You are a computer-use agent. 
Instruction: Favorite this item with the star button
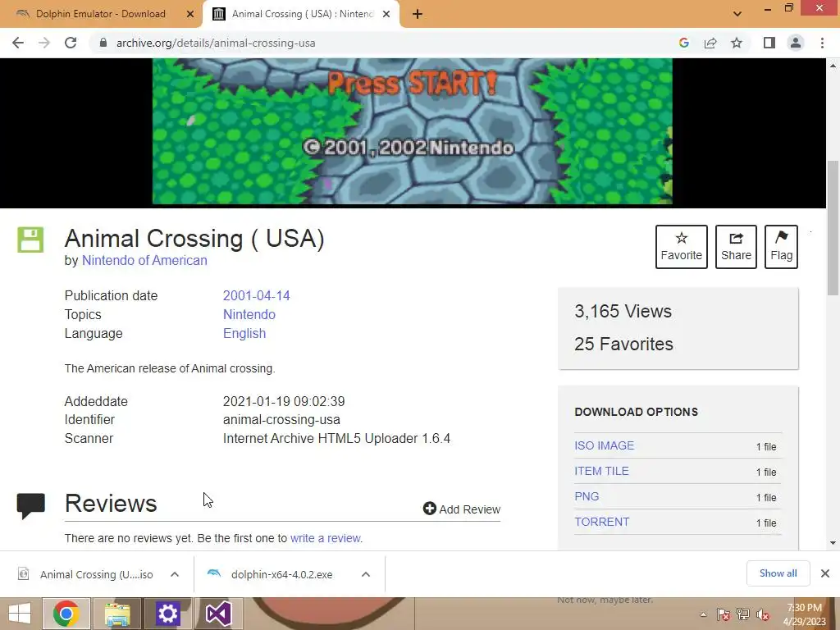(x=682, y=246)
